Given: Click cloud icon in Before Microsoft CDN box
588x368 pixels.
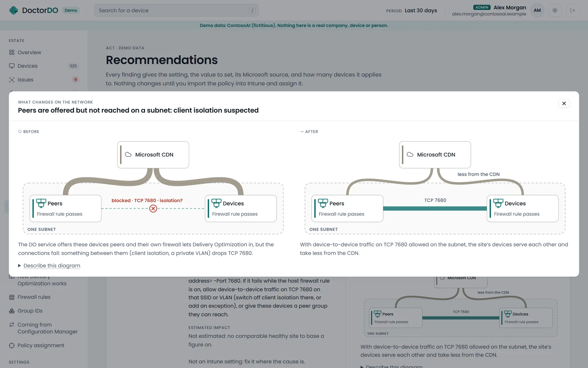Looking at the screenshot, I should (128, 155).
